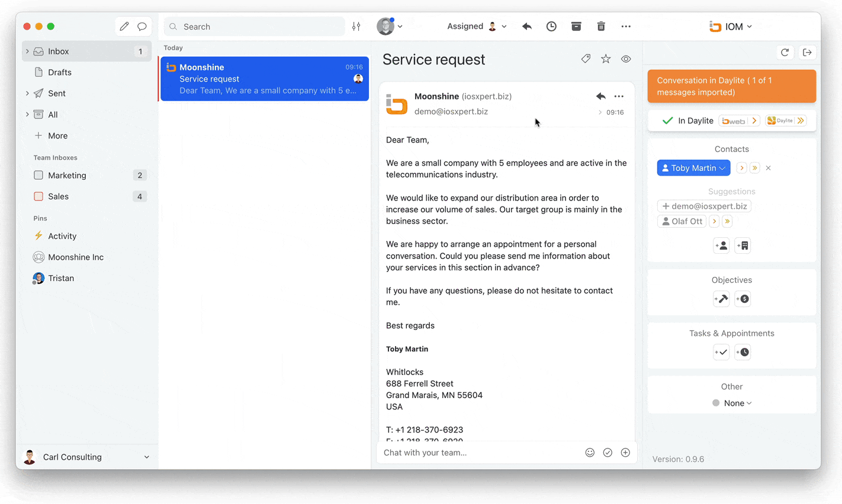Screen dimensions: 842x504
Task: Open the Drafts folder
Action: tap(86, 72)
